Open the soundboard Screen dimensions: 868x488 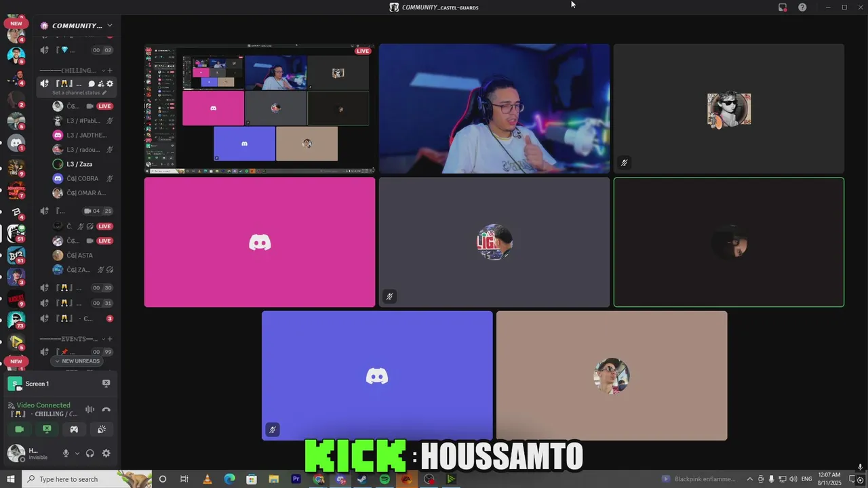102,429
